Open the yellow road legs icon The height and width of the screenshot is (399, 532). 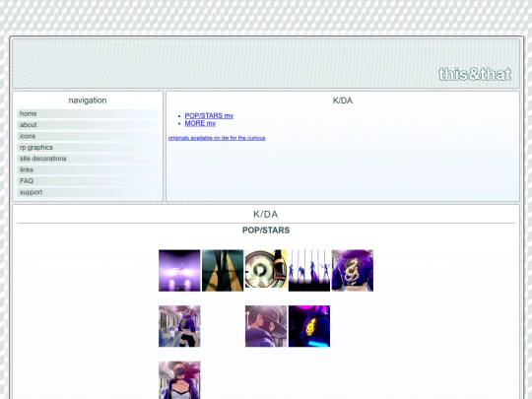tap(223, 270)
